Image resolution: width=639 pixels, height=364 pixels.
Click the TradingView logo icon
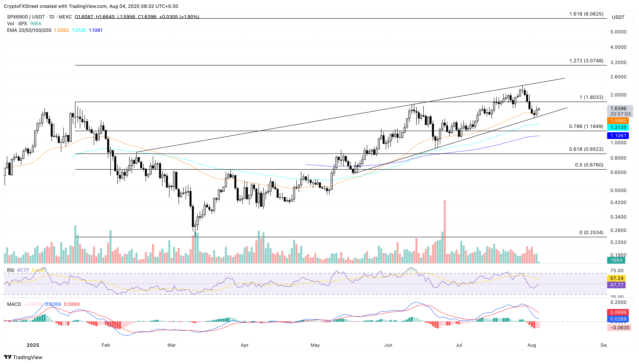click(x=7, y=357)
